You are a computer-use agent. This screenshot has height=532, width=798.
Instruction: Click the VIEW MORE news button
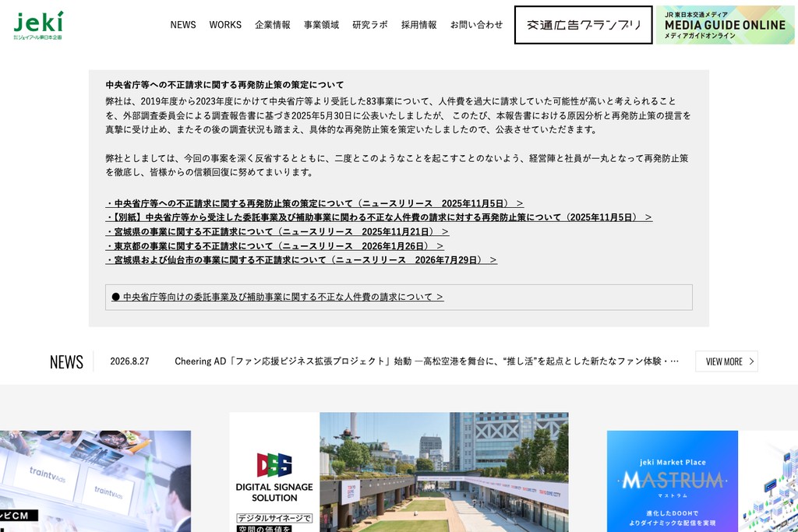[726, 361]
